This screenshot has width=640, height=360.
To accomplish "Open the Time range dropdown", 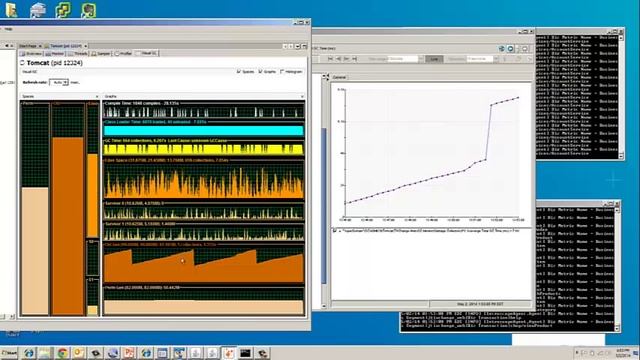I will click(405, 59).
